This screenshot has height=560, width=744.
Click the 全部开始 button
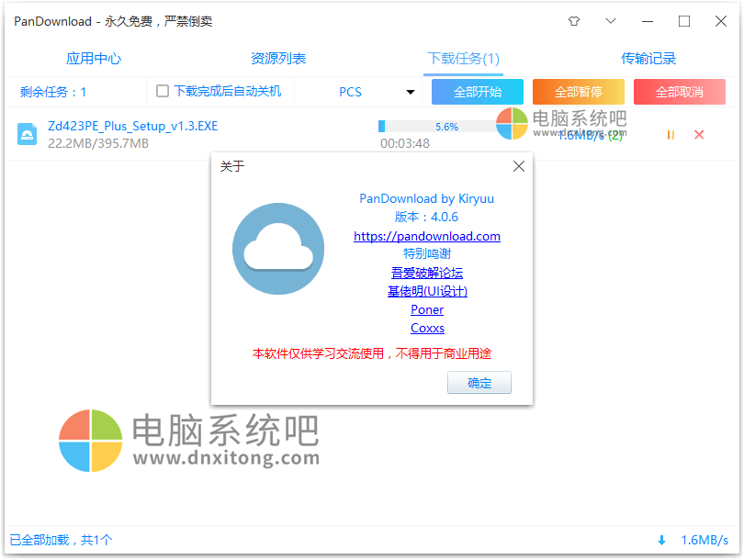[478, 92]
